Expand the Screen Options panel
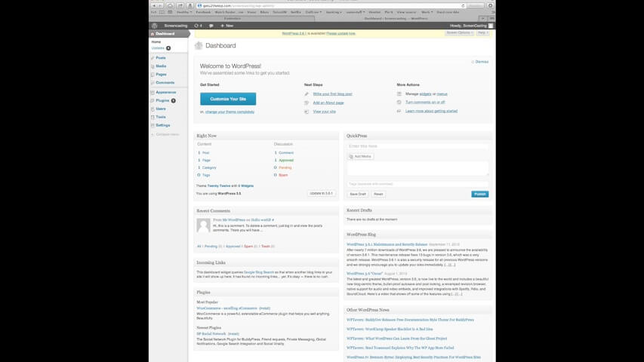This screenshot has width=644, height=362. click(458, 33)
